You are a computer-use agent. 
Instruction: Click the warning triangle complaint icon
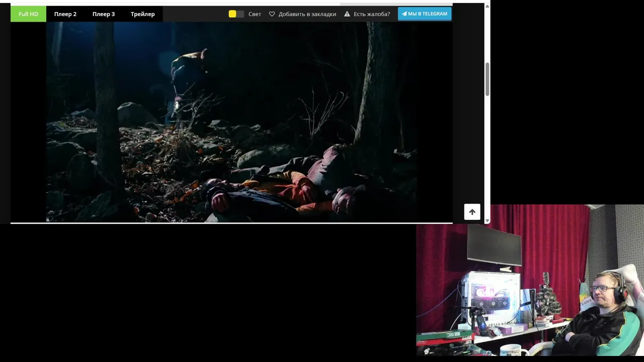347,14
